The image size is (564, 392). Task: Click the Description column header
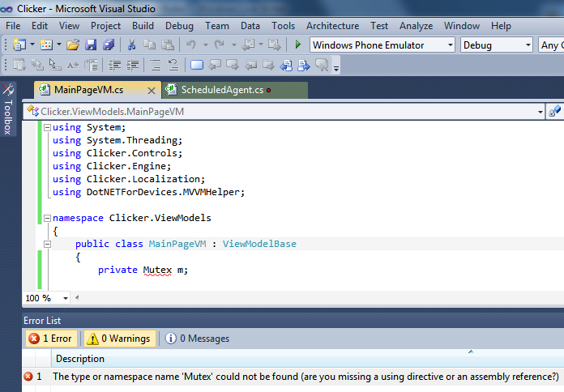[80, 358]
